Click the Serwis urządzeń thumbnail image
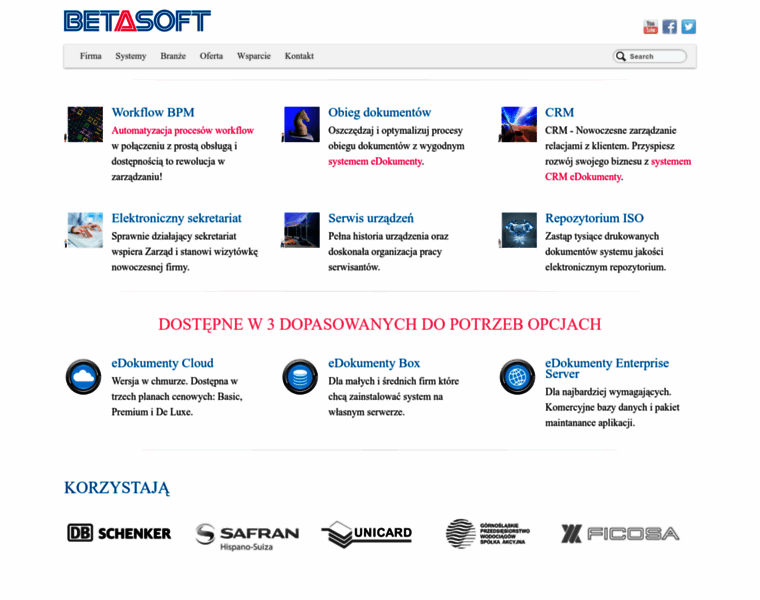 pyautogui.click(x=301, y=230)
